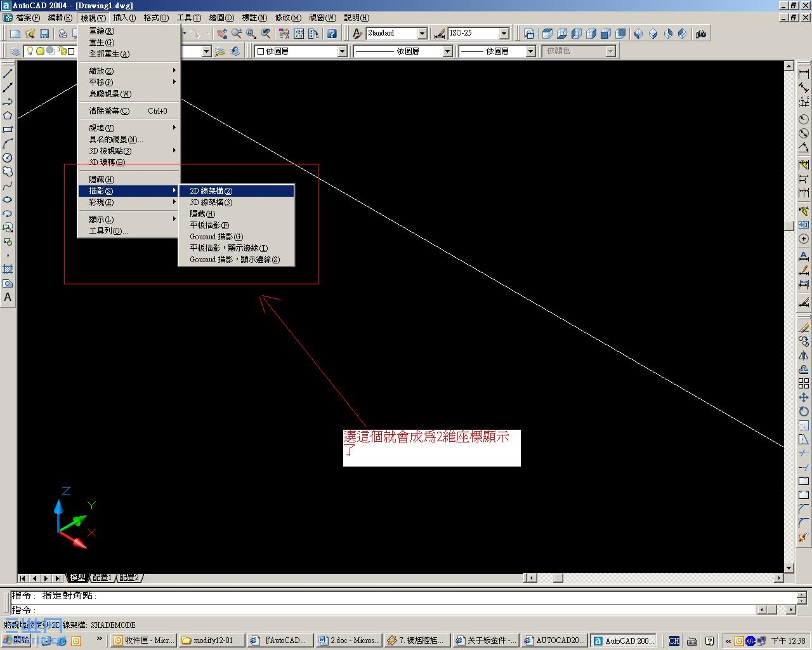
Task: Expand the 視埠(V) viewports submenu
Action: point(129,128)
